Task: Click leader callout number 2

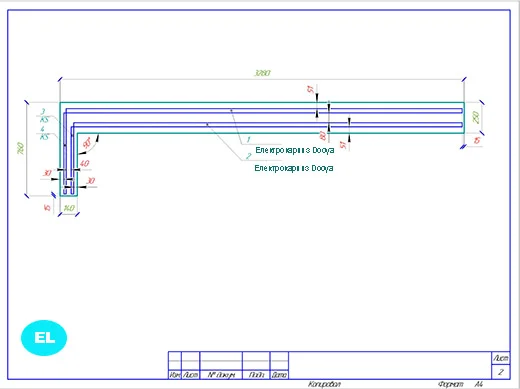Action: click(249, 156)
